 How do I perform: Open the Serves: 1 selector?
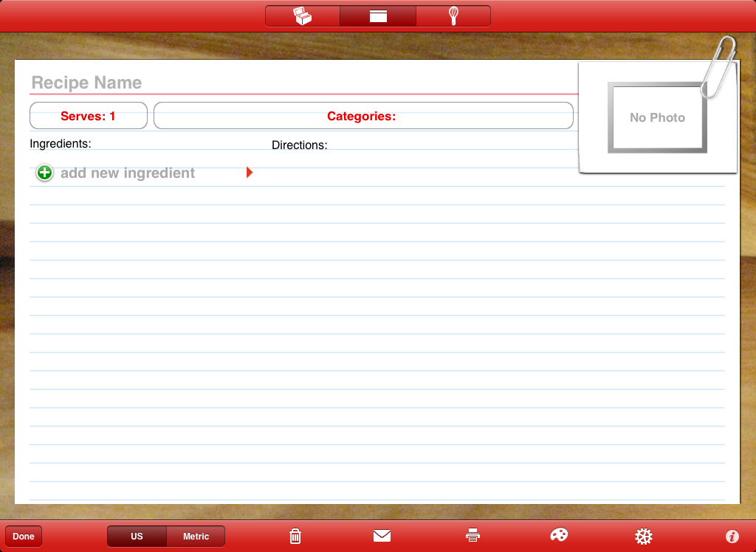pyautogui.click(x=88, y=115)
